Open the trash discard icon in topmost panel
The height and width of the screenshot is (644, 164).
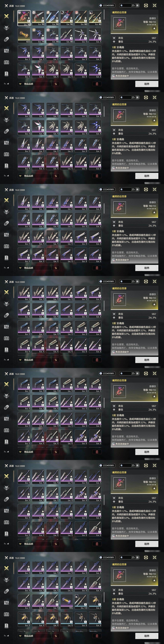pos(97,84)
